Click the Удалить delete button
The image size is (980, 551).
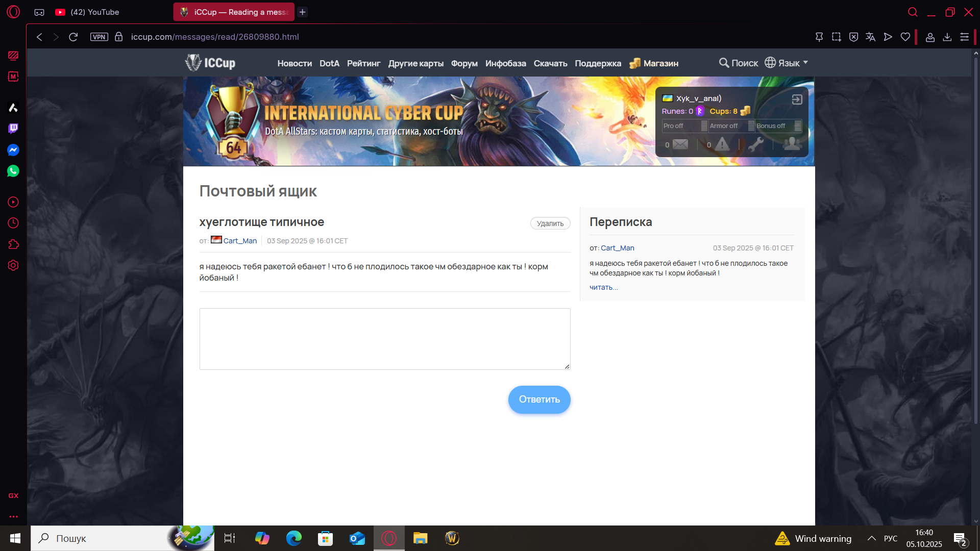point(550,223)
